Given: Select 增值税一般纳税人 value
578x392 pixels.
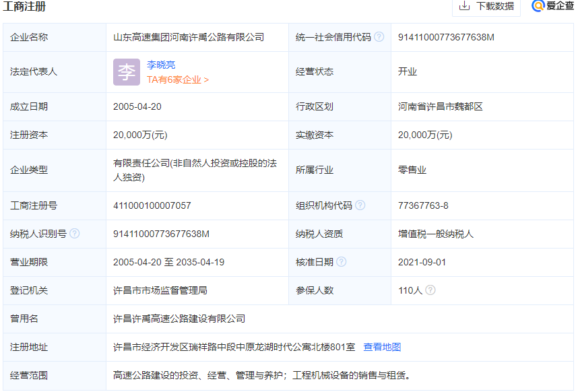Looking at the screenshot, I should tap(436, 234).
